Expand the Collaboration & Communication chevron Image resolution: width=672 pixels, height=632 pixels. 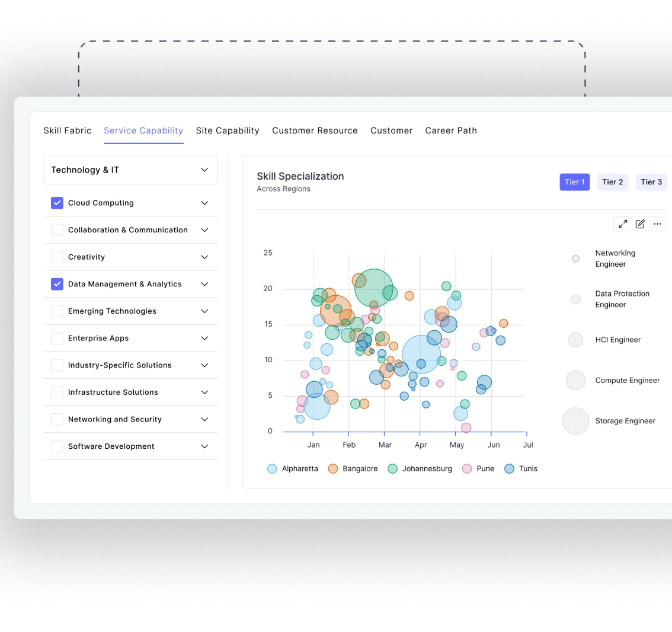(204, 230)
